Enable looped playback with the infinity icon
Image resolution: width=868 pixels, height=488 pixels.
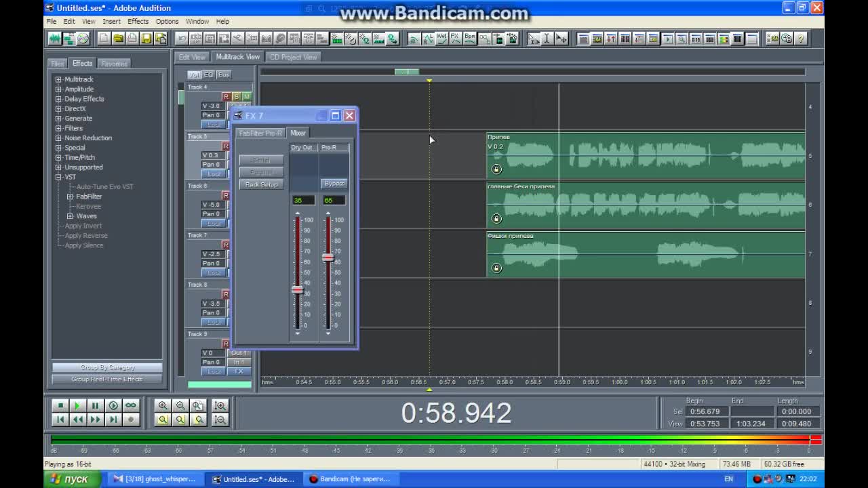pos(131,405)
